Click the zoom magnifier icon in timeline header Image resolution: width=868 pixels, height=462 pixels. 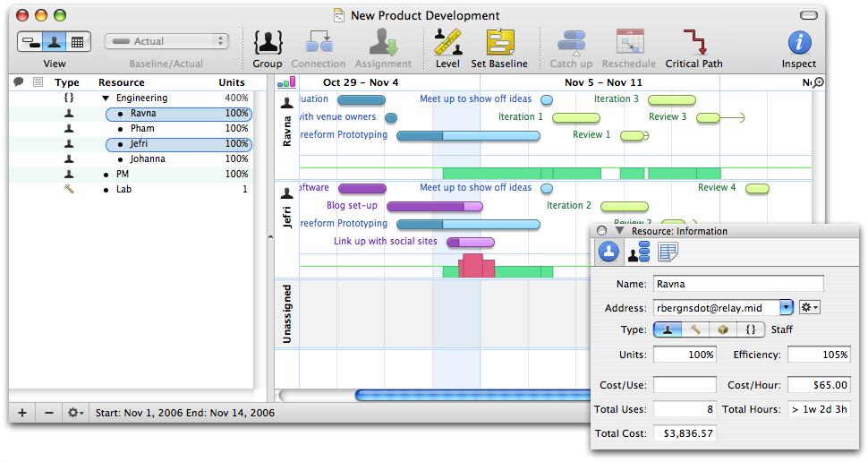[819, 82]
